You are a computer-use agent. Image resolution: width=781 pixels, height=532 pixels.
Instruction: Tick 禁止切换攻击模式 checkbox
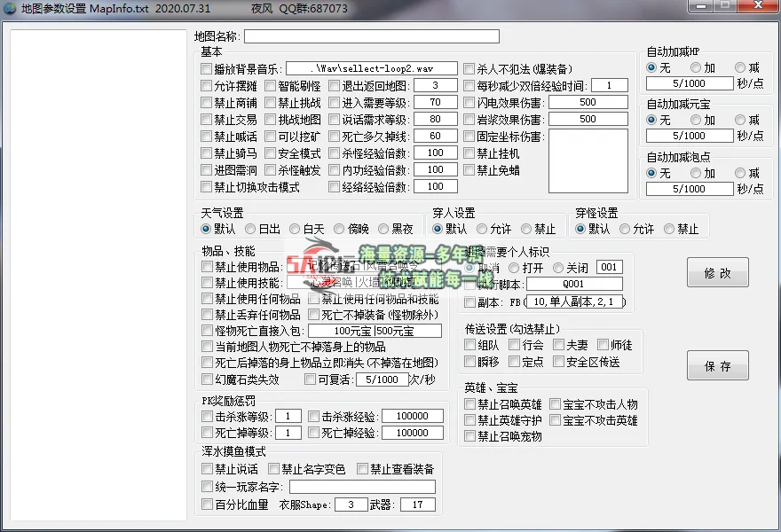[x=206, y=186]
